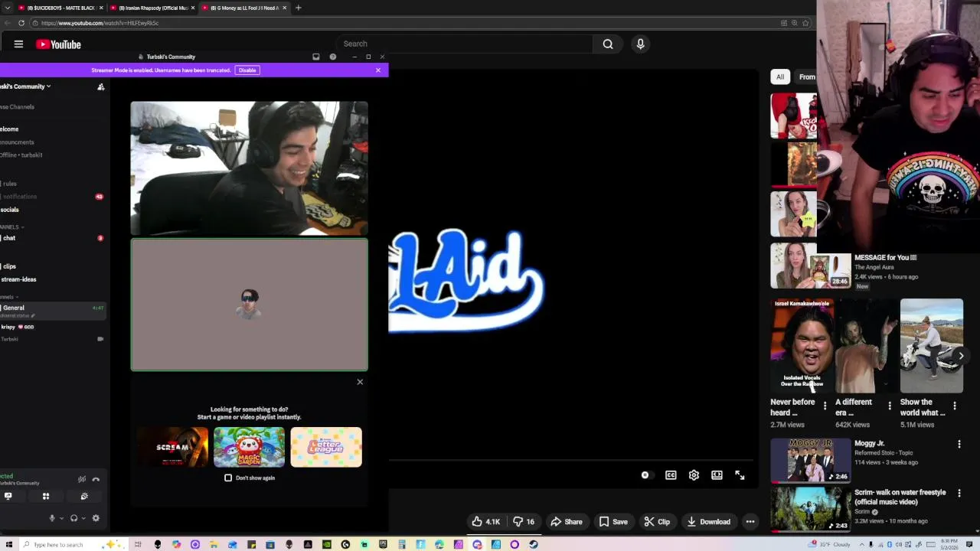Open the invite people icon in Discord

100,86
